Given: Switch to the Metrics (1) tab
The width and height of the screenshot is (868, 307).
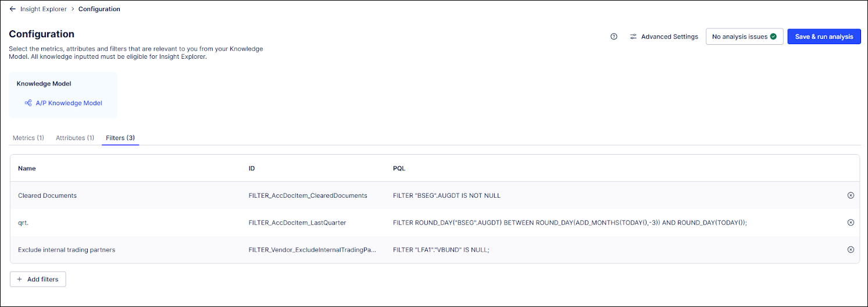Looking at the screenshot, I should [28, 138].
